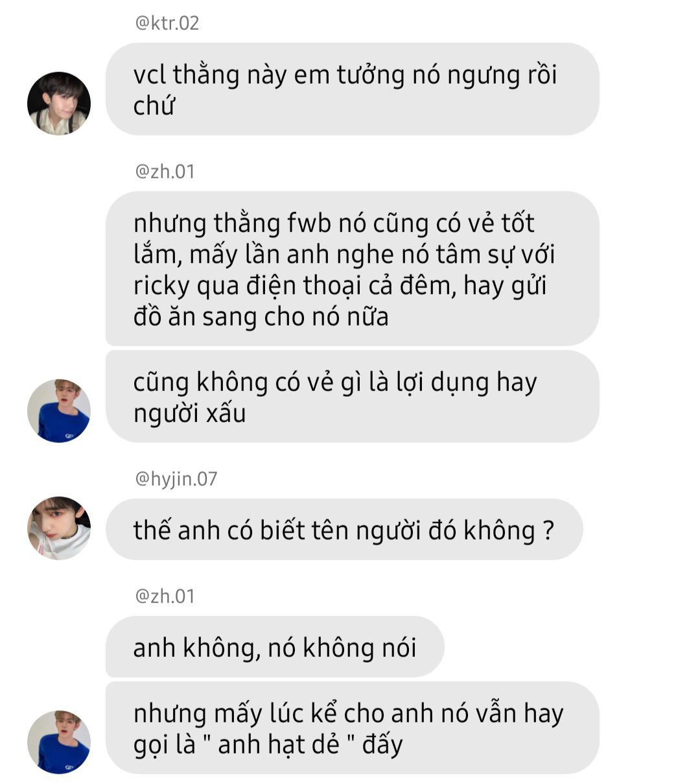Tap the 'nhưng mấy lúc kể cho anh' message bubble
The image size is (700, 782).
pyautogui.click(x=352, y=728)
